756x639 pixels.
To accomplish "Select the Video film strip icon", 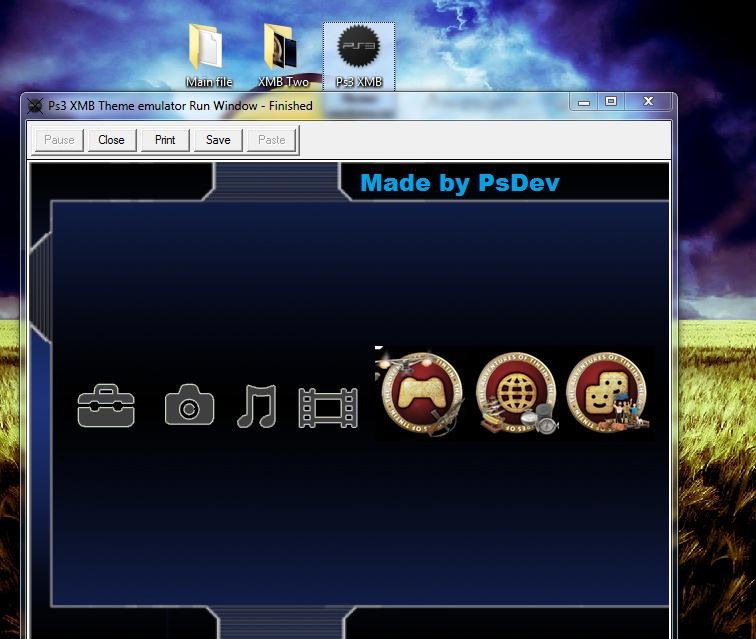I will point(328,408).
